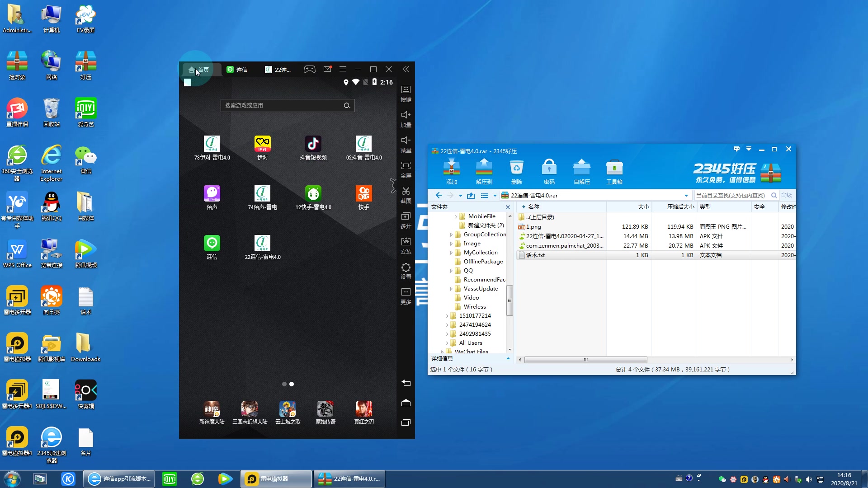
Task: Open the archive path dropdown arrow
Action: (686, 196)
